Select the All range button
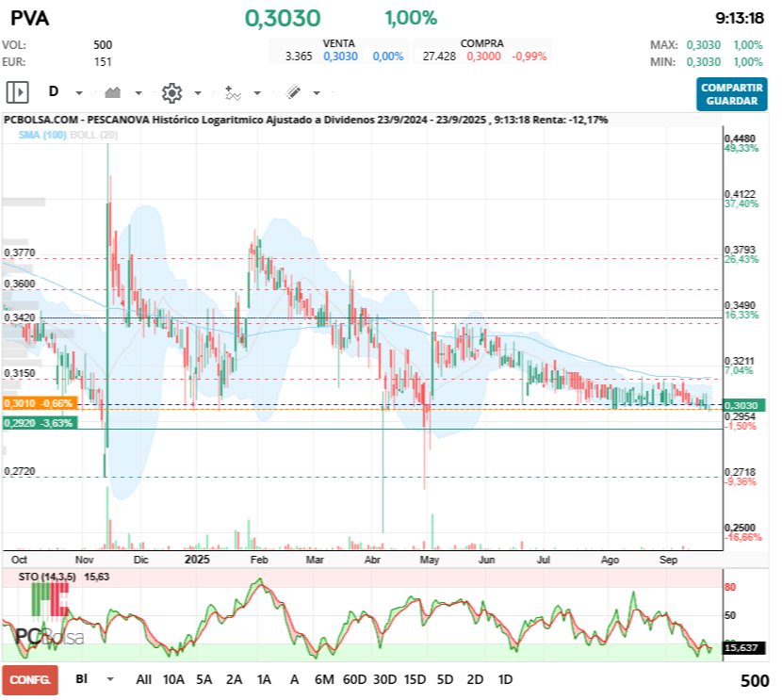 pos(145,679)
